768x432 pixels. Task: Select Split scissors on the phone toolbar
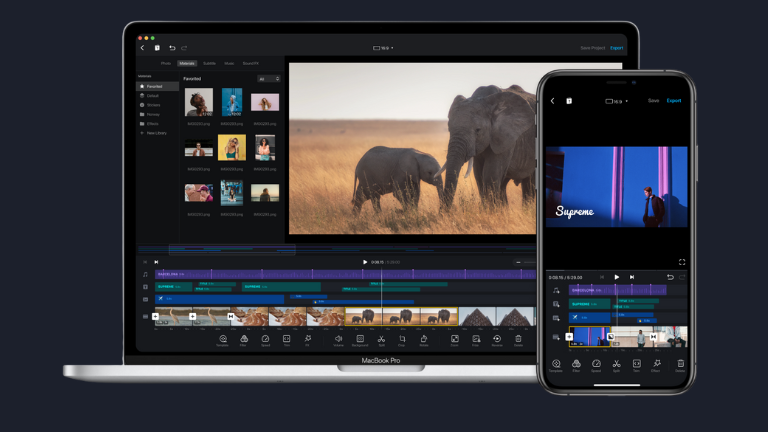[x=616, y=365]
